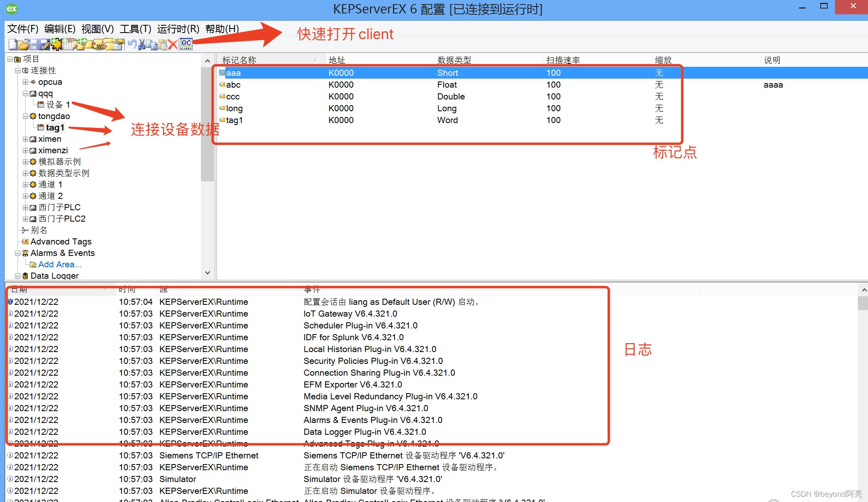Viewport: 868px width, 502px height.
Task: Collapse the tongdao channel
Action: tap(25, 116)
